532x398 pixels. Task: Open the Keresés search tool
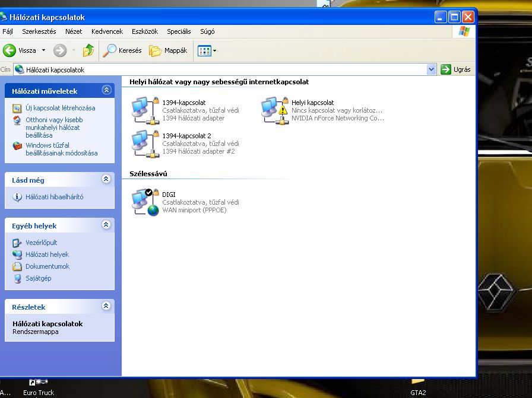(x=122, y=50)
